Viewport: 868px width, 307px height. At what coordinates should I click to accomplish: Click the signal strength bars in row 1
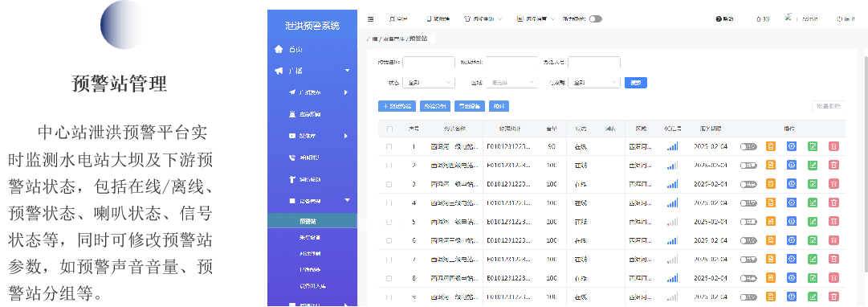[672, 146]
